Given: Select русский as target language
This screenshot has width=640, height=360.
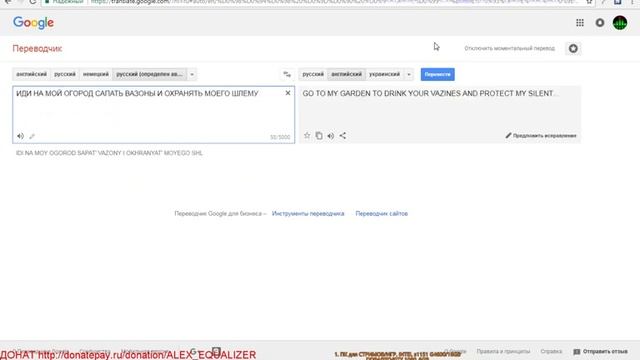Looking at the screenshot, I should [x=313, y=74].
